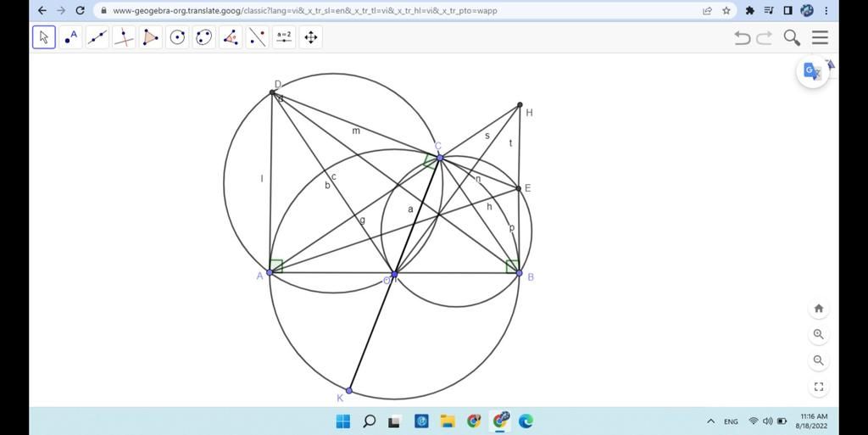Select the Line tool
This screenshot has height=435, width=868.
tap(97, 37)
